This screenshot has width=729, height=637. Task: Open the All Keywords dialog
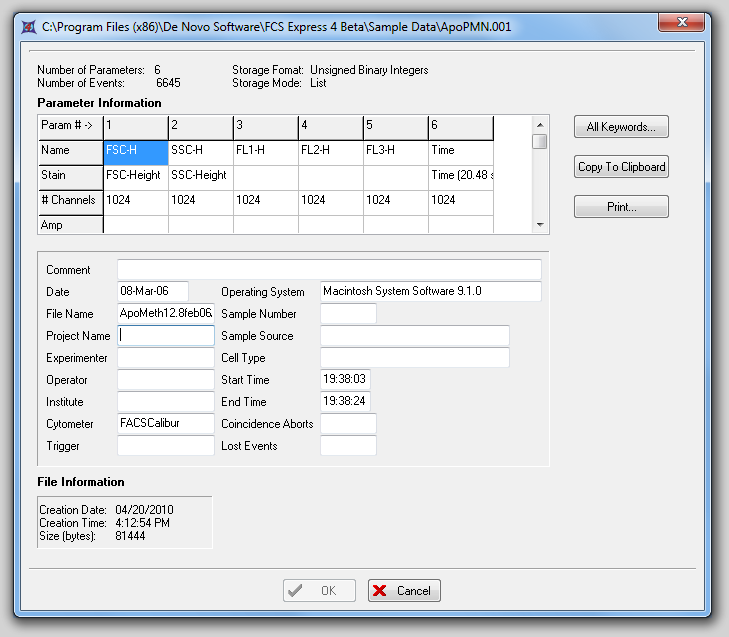621,126
